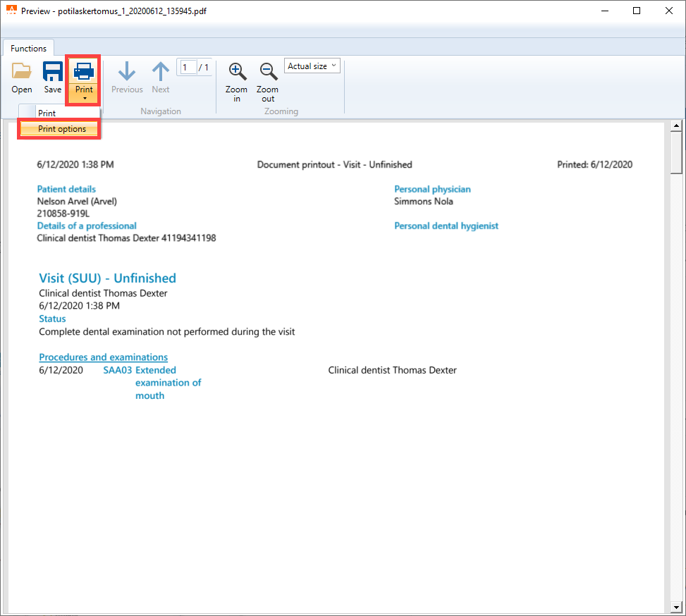The height and width of the screenshot is (616, 686).
Task: Click the Zoom in magnifier
Action: click(x=237, y=71)
